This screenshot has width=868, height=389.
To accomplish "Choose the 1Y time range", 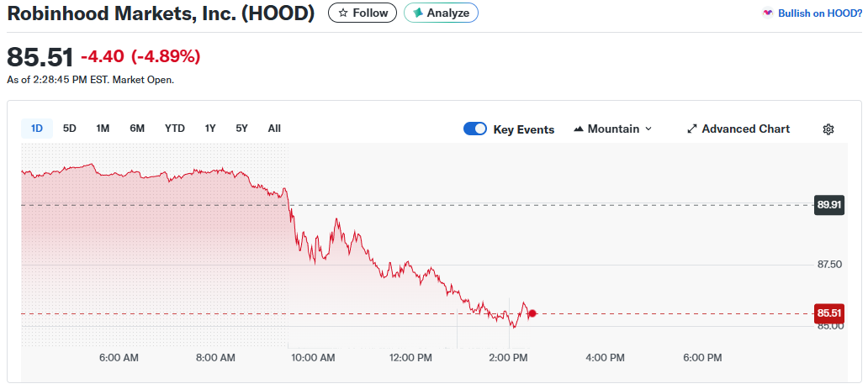I will [x=210, y=129].
